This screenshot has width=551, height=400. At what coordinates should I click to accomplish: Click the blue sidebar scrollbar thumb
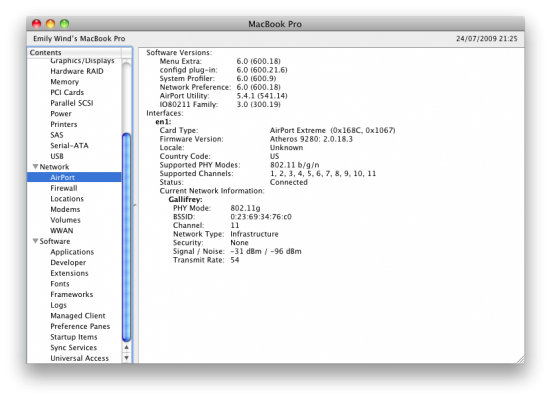[127, 237]
